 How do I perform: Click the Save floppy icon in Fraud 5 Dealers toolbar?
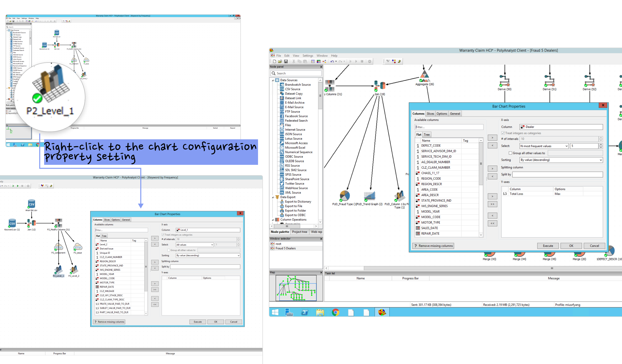coord(286,61)
